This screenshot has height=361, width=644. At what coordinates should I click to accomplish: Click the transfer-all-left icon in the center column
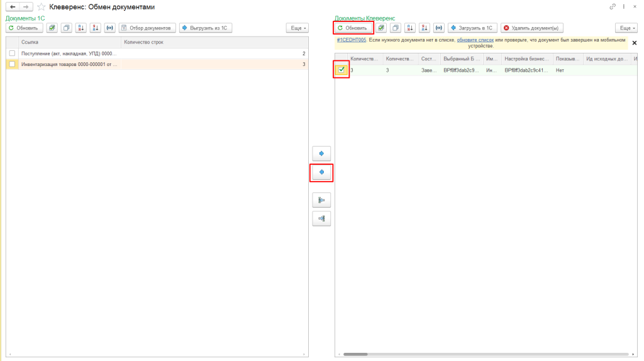pyautogui.click(x=321, y=218)
